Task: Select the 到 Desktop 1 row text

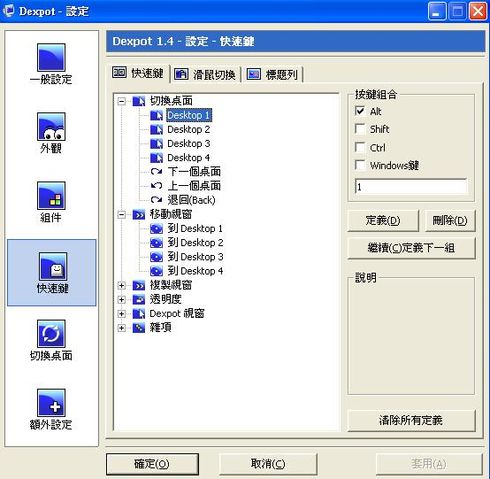Action: pyautogui.click(x=195, y=229)
